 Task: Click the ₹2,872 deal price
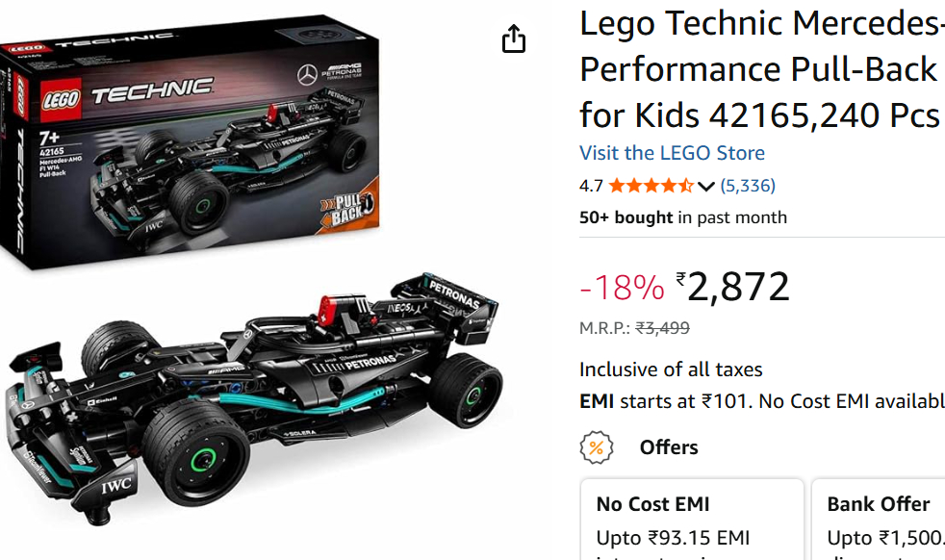733,287
